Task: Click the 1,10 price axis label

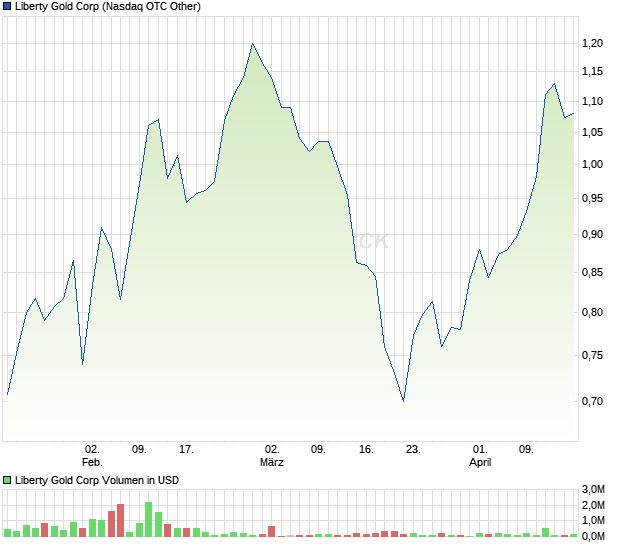Action: pyautogui.click(x=592, y=101)
